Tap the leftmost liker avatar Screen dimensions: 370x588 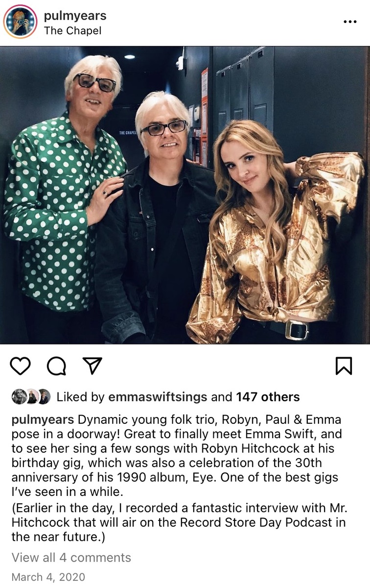click(19, 396)
